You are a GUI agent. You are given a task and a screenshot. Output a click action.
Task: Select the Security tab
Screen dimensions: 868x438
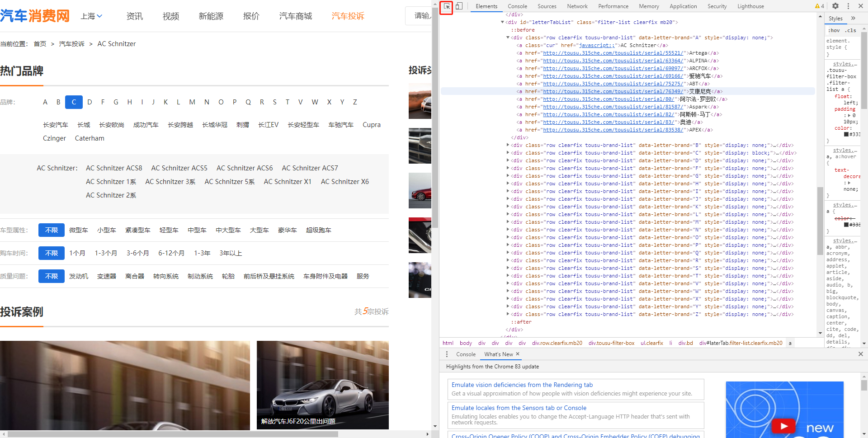tap(717, 6)
